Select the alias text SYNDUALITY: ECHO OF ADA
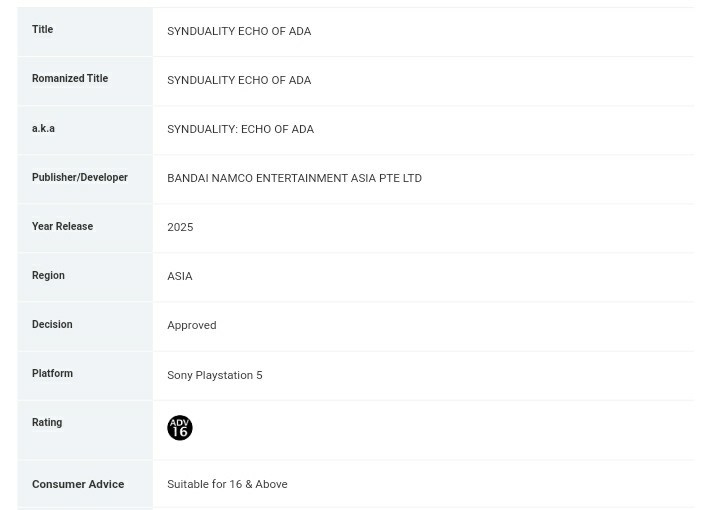Screen dimensions: 720x510 click(240, 129)
